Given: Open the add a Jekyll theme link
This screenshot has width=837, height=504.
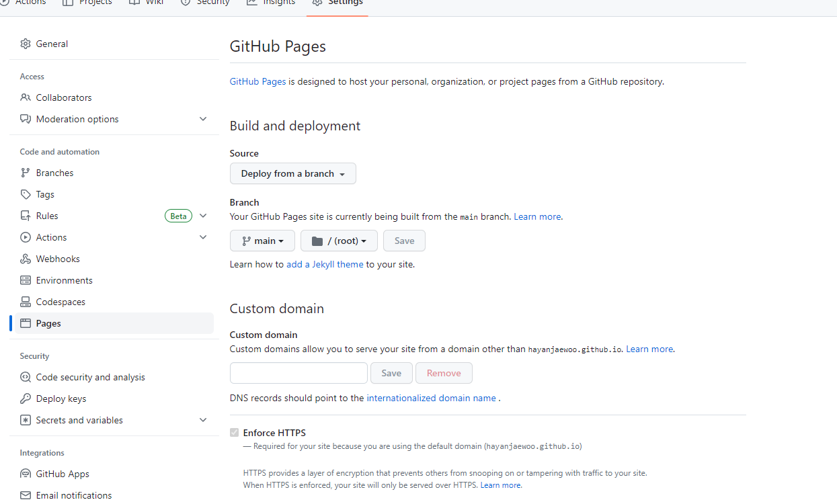Looking at the screenshot, I should (x=325, y=265).
